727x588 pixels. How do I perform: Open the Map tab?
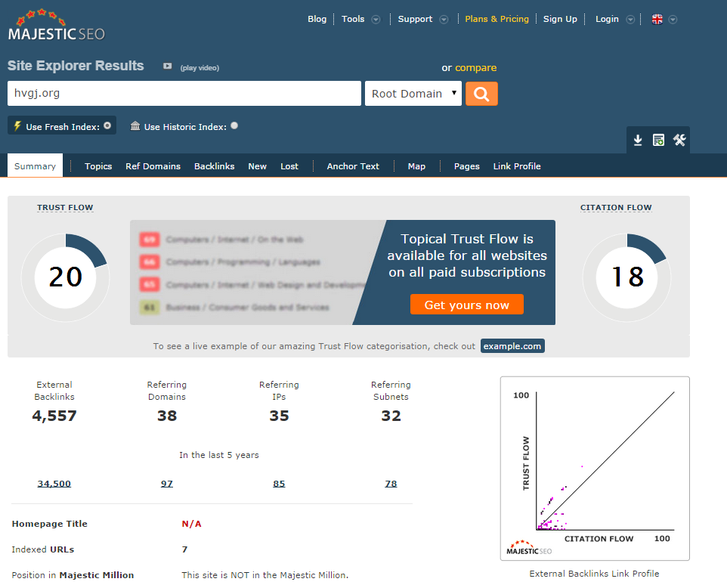pos(416,166)
